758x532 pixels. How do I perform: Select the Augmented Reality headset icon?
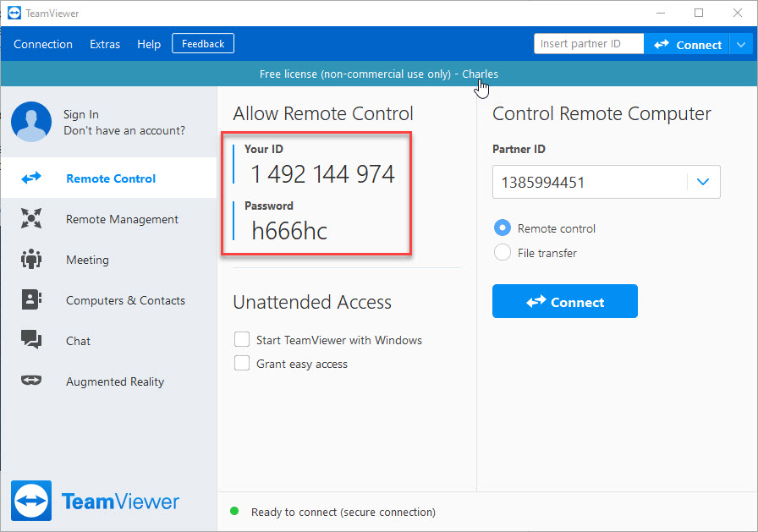[31, 381]
